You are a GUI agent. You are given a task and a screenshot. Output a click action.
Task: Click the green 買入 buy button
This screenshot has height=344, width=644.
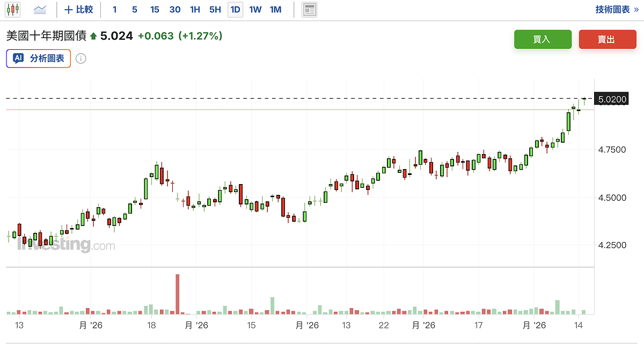coord(543,39)
